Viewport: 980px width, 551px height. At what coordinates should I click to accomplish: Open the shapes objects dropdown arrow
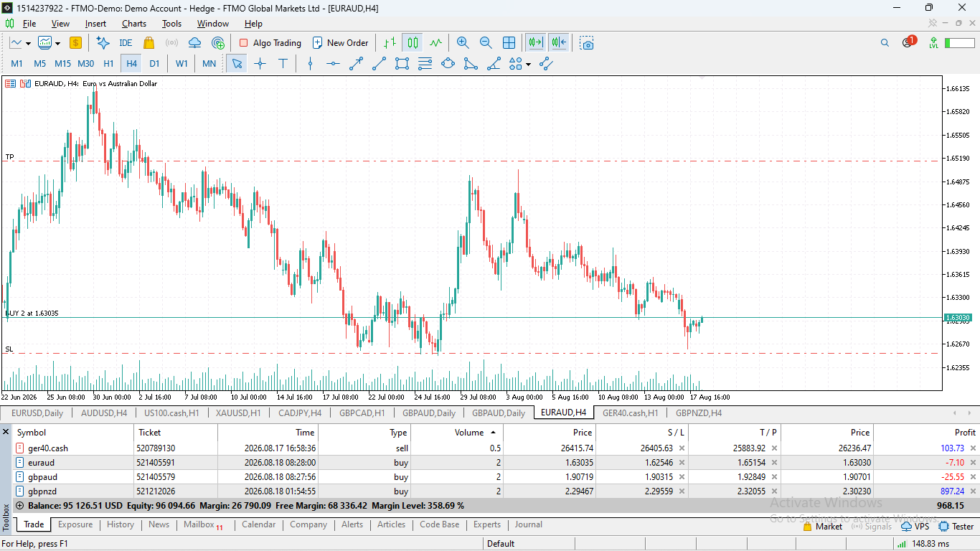click(x=529, y=64)
